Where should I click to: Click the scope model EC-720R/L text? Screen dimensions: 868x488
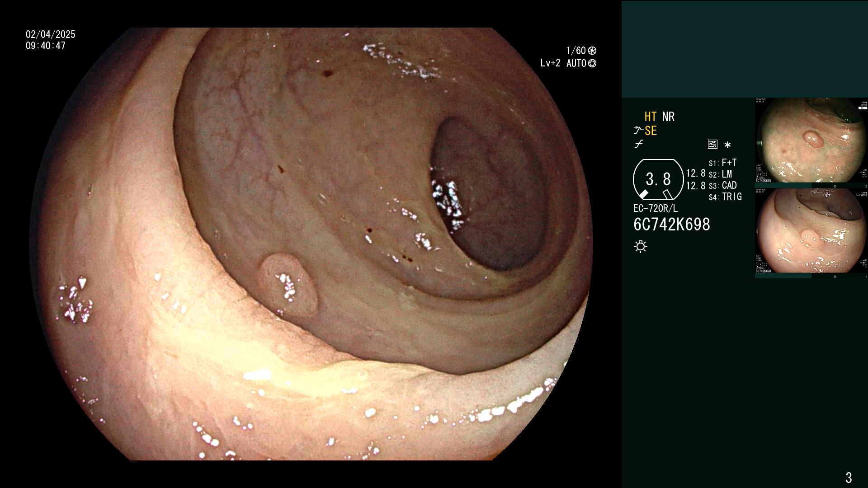tap(656, 208)
